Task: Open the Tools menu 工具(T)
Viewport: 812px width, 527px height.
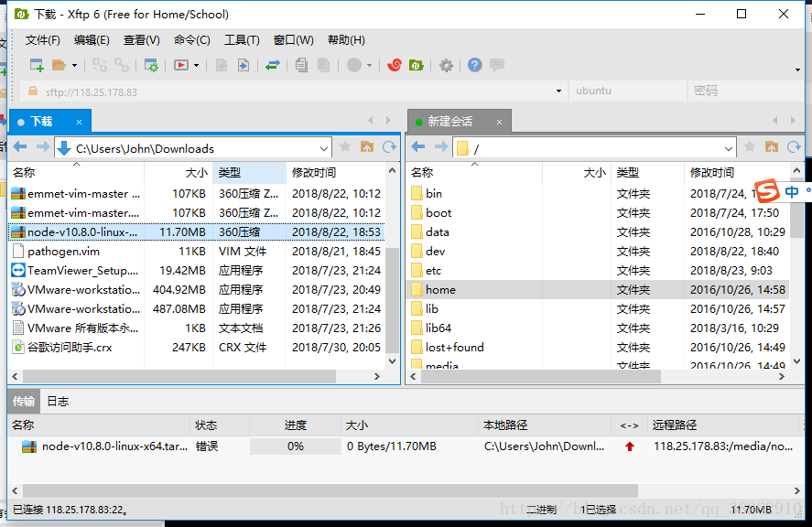Action: pos(242,40)
